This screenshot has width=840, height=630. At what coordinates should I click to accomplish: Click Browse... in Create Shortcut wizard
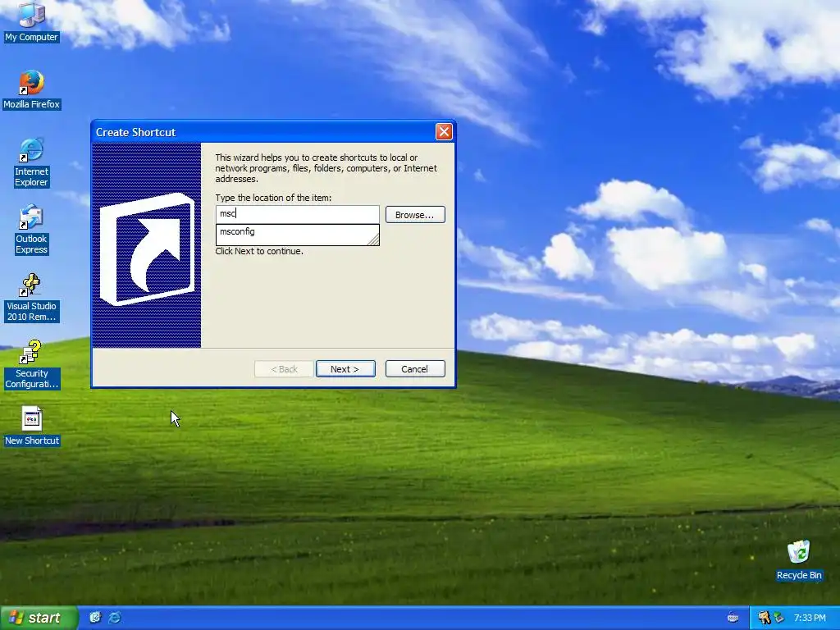point(415,215)
